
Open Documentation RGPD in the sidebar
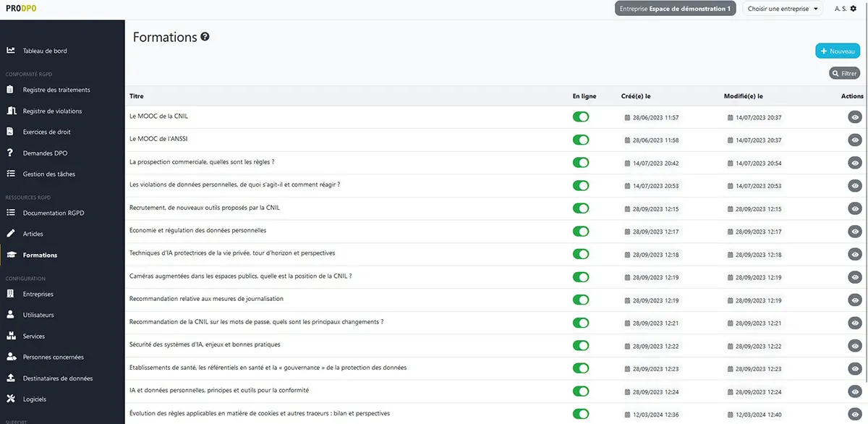point(54,213)
